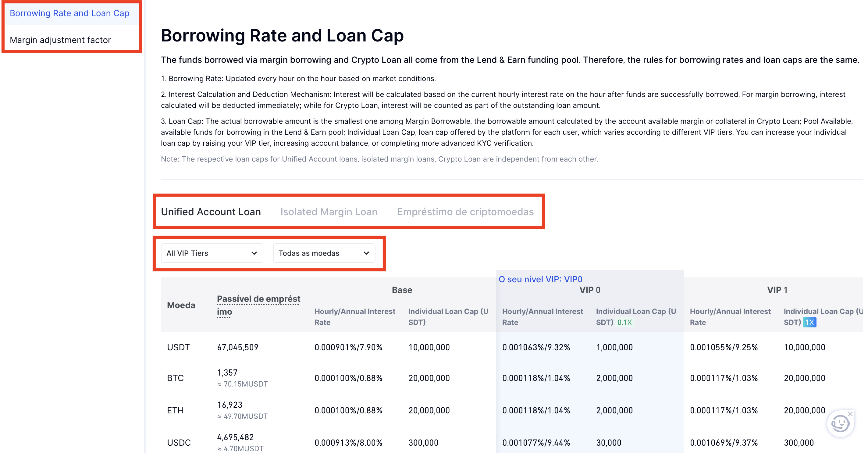Click the O seu nível VIP: VIP0 link

[540, 279]
